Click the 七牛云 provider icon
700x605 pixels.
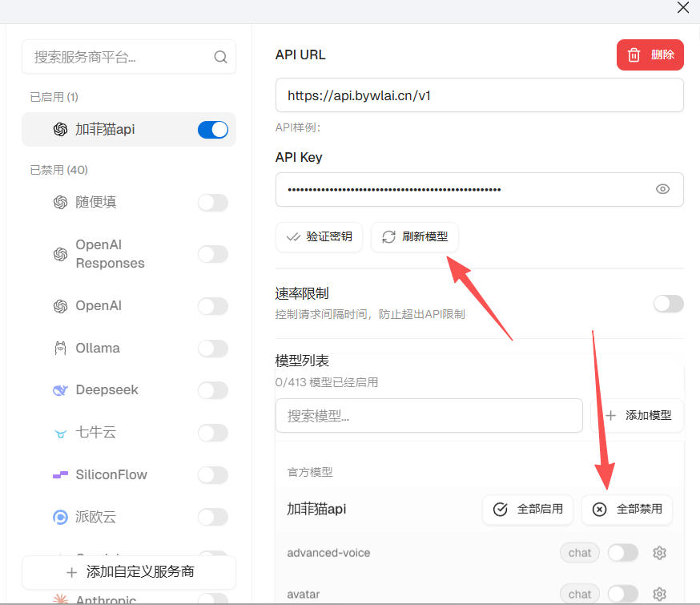(59, 432)
